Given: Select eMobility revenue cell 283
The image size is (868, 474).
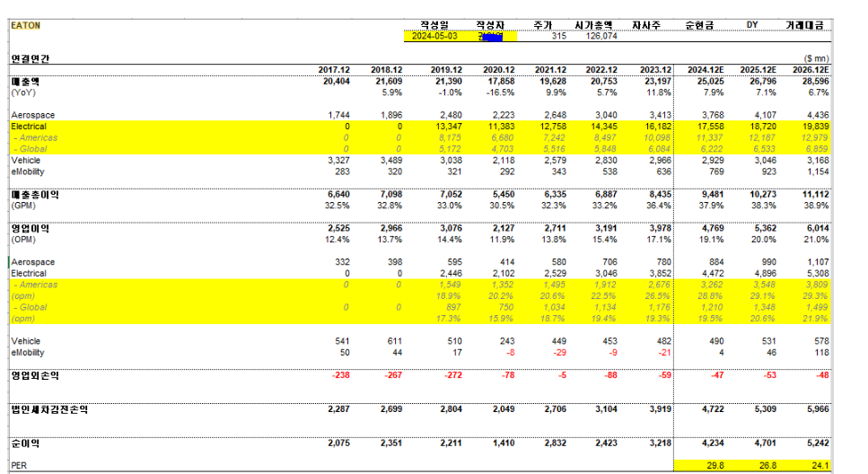Looking at the screenshot, I should click(343, 171).
